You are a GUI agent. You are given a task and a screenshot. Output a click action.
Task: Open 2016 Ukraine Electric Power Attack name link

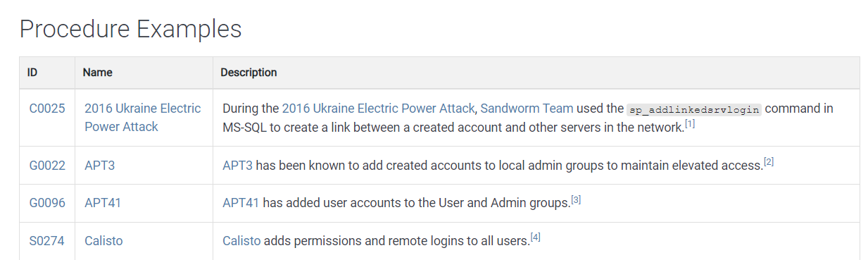pos(143,118)
